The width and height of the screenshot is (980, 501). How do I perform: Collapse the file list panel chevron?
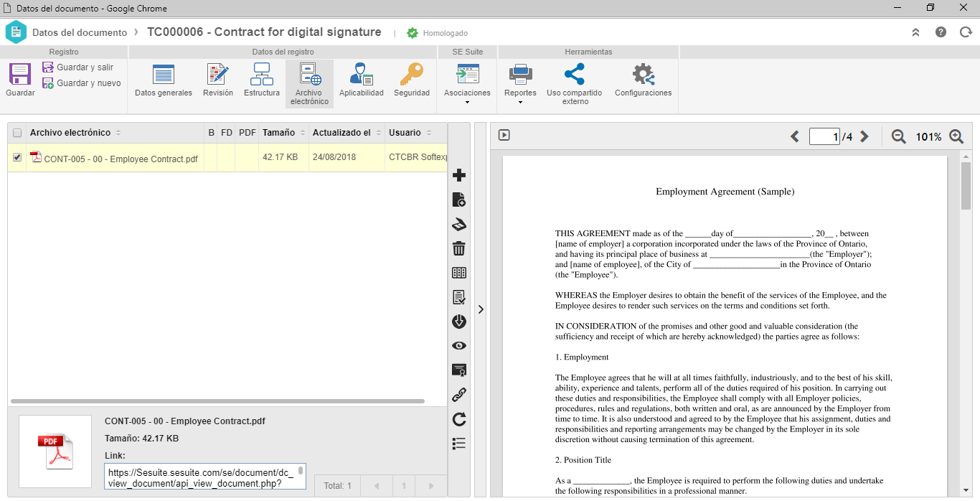481,309
